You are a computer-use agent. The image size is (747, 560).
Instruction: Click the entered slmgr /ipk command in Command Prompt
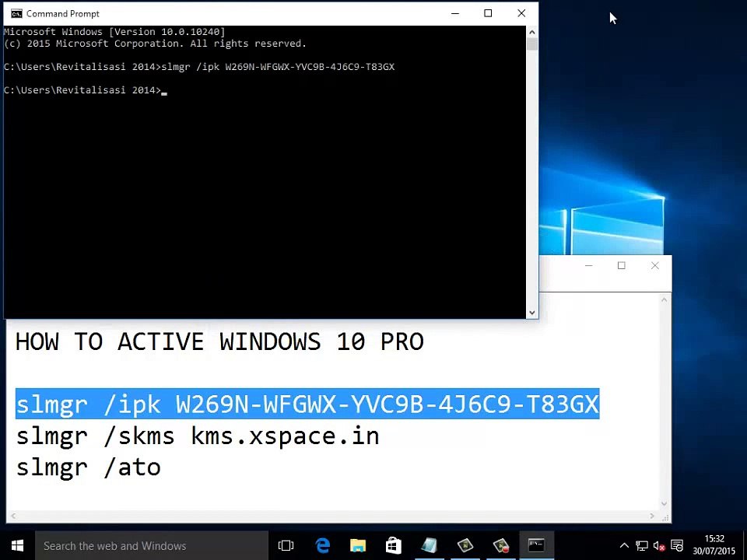click(279, 67)
